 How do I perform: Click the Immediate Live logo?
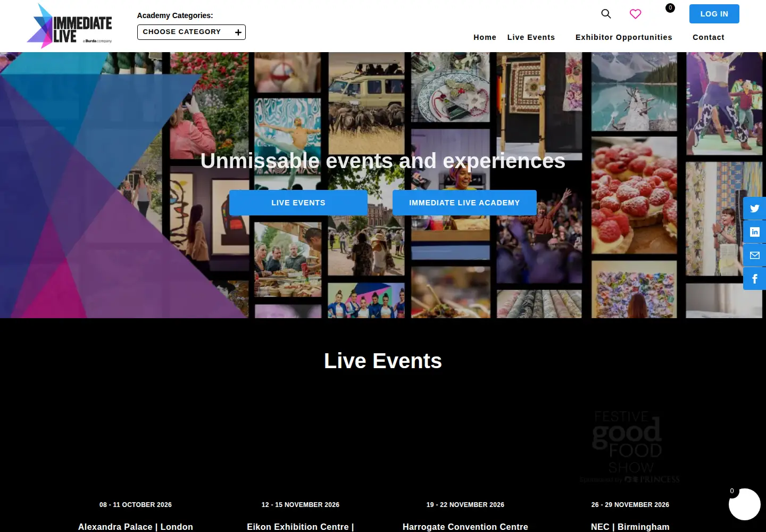70,26
